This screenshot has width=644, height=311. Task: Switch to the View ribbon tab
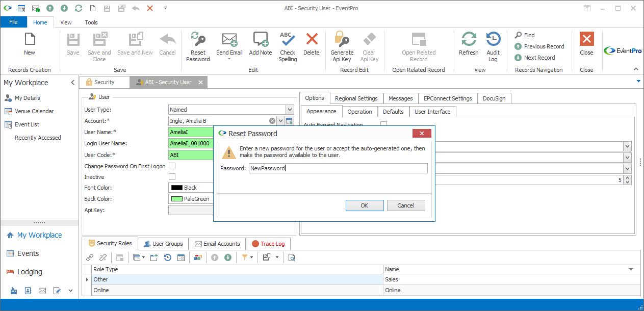(x=66, y=22)
